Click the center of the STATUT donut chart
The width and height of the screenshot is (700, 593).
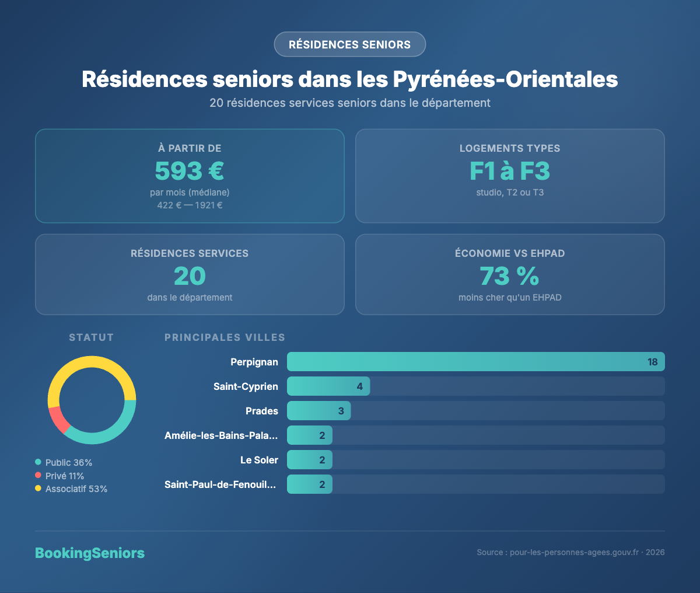(x=92, y=400)
